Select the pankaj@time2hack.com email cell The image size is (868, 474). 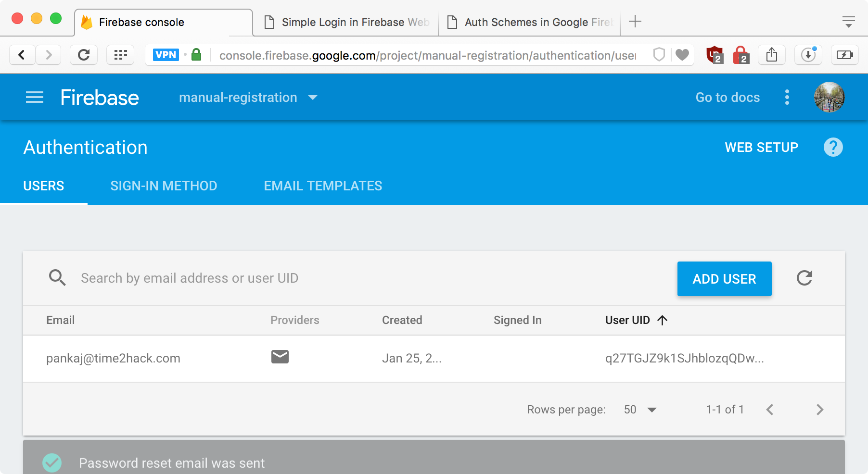(113, 358)
